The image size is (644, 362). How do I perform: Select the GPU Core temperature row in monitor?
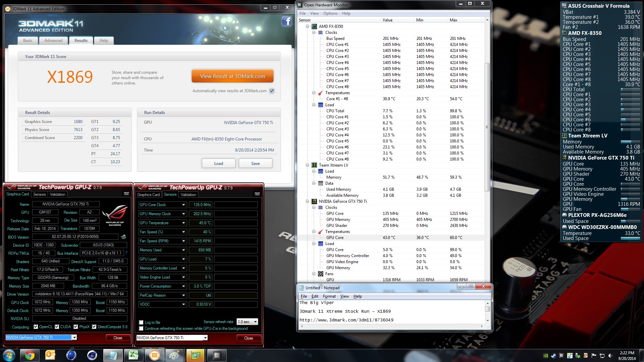[x=391, y=238]
